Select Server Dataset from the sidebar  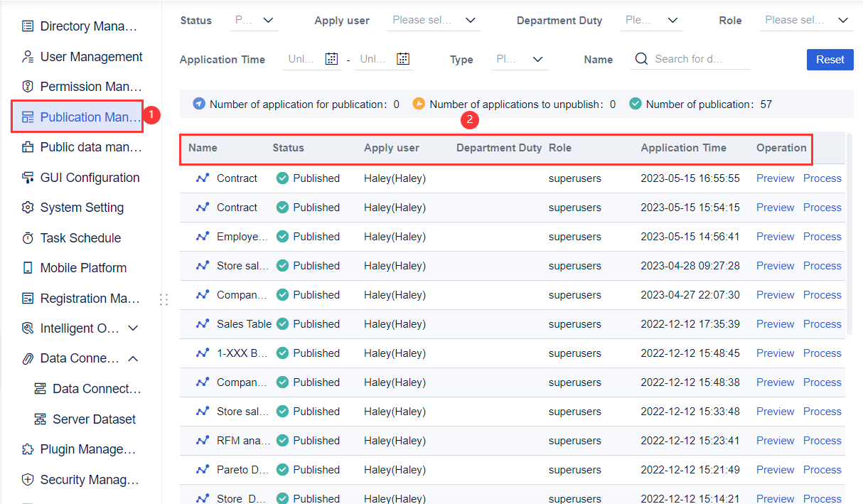95,419
